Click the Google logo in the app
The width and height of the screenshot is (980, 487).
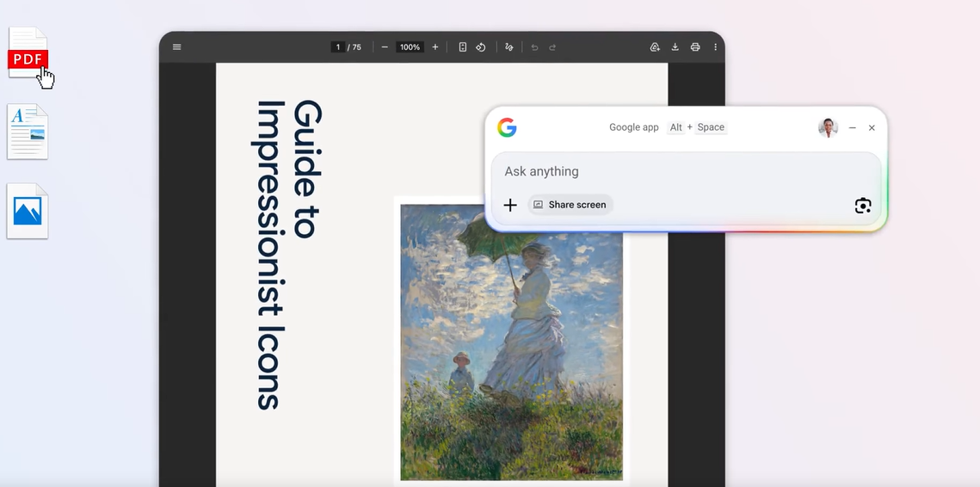(x=507, y=127)
